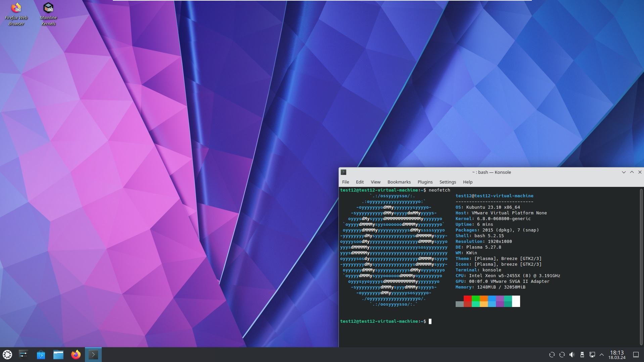This screenshot has height=362, width=644.
Task: Click the Konsole title bar text
Action: (491, 172)
